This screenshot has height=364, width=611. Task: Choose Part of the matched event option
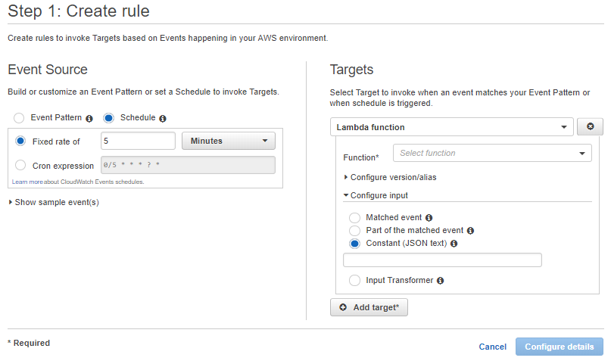tap(354, 231)
